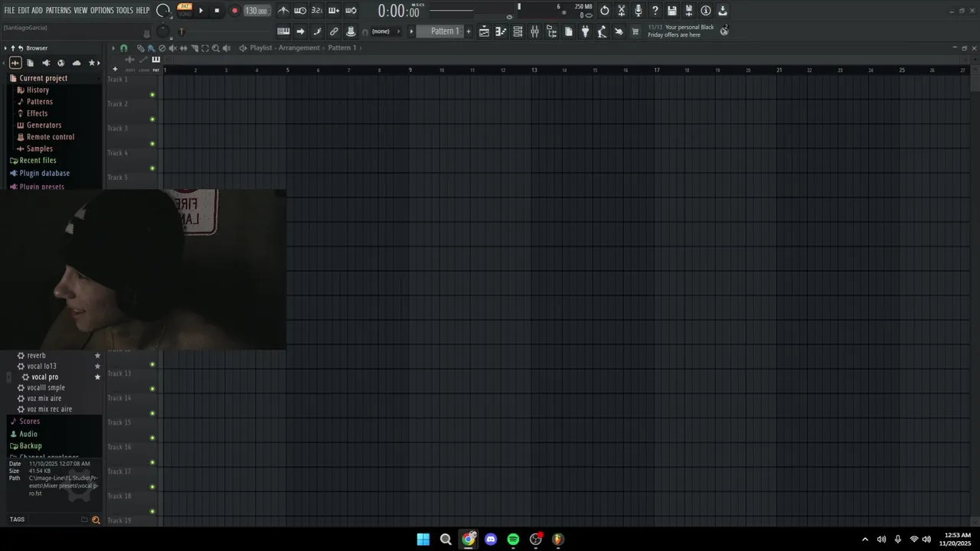Open the help question mark icon
The image size is (980, 551).
[x=655, y=11]
